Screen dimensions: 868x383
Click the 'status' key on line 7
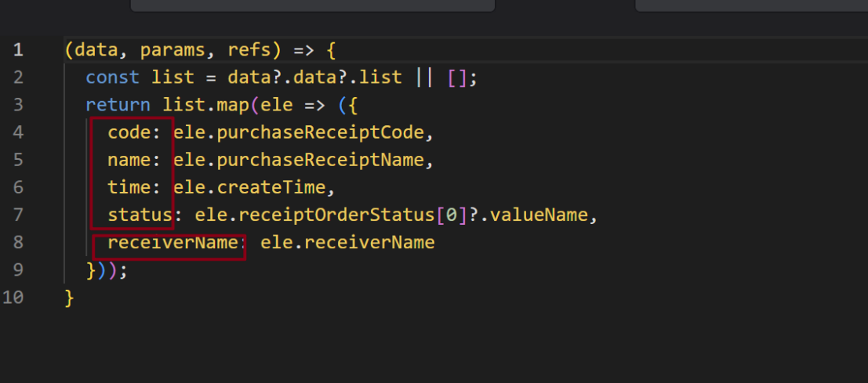(140, 215)
